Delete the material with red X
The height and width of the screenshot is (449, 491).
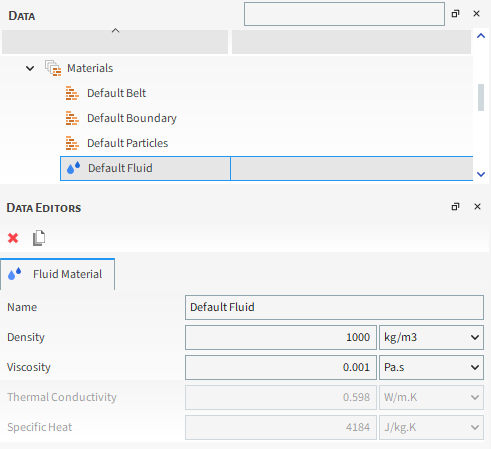point(13,238)
